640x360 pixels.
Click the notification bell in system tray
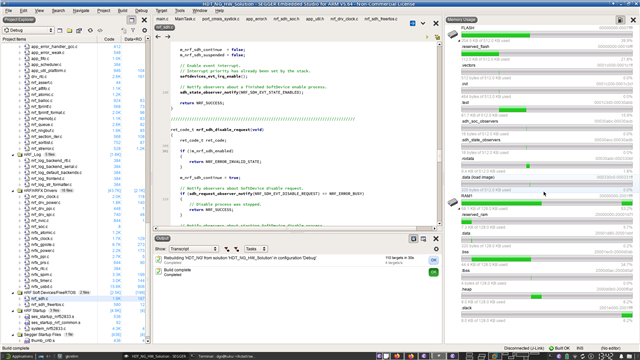point(622,356)
